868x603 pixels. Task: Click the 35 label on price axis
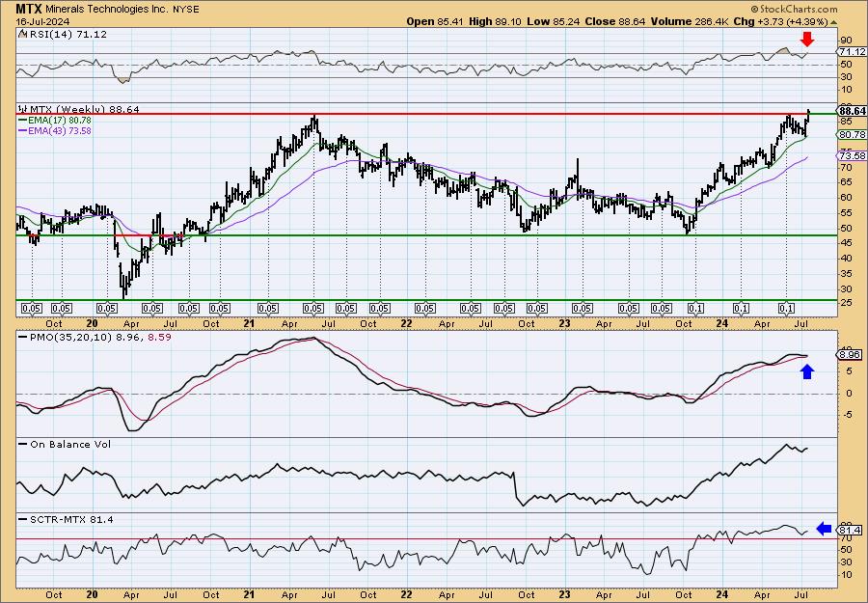846,274
